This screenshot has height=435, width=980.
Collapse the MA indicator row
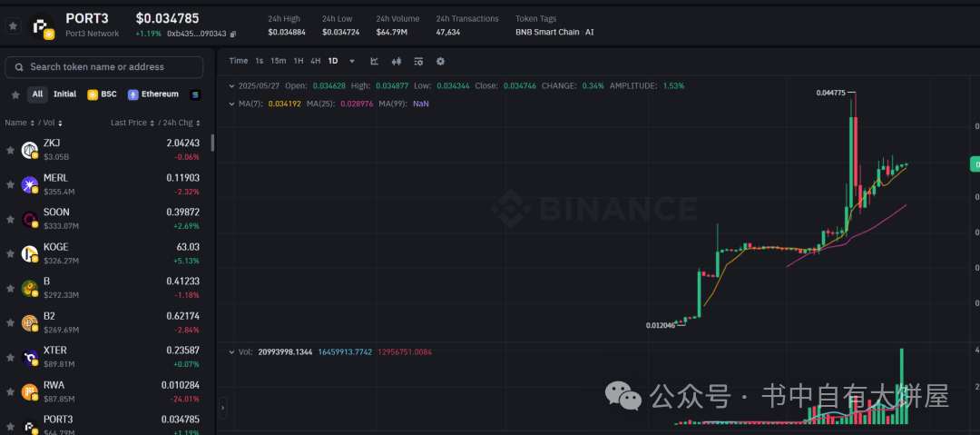pos(232,104)
